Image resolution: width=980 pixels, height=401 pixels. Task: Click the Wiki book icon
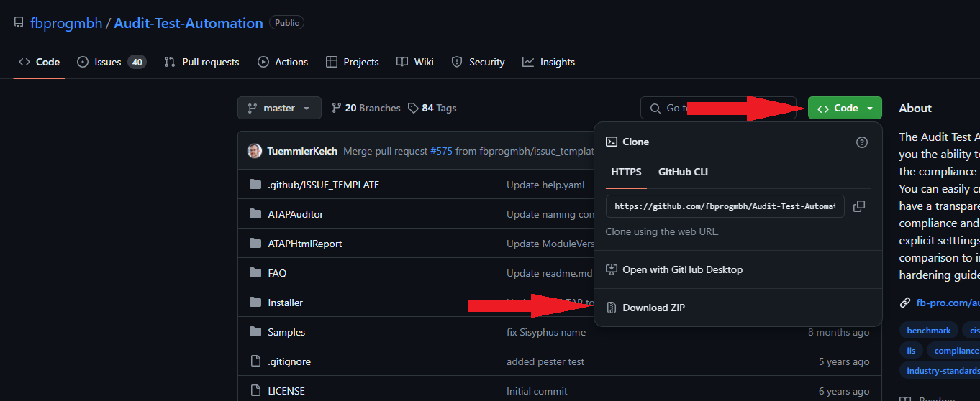click(402, 62)
